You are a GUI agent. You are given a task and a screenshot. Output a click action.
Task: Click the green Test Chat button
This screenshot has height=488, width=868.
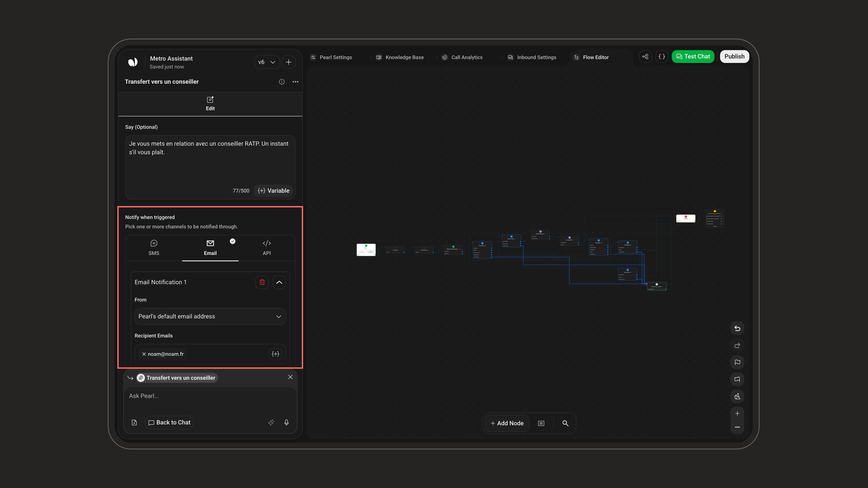pos(693,57)
